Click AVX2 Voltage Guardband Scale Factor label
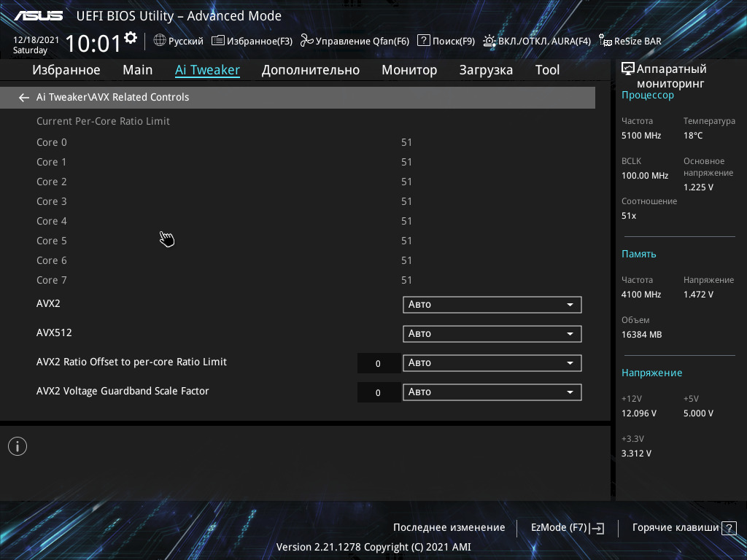 coord(123,391)
